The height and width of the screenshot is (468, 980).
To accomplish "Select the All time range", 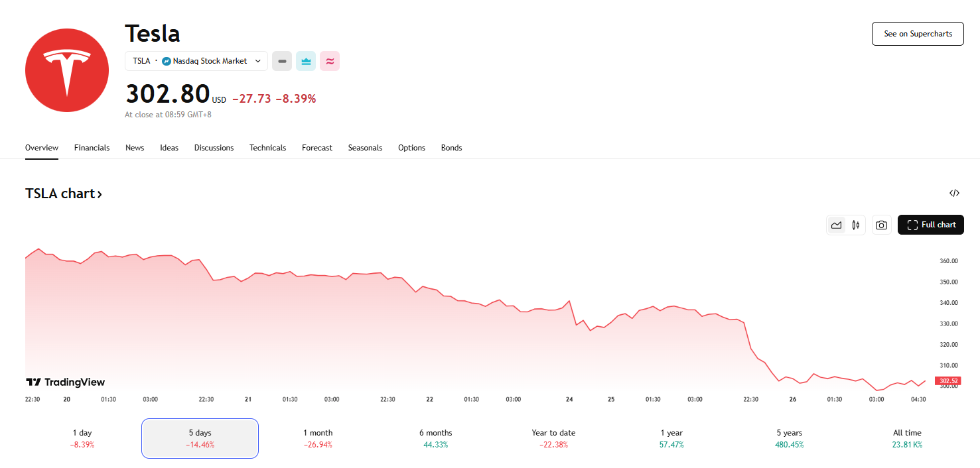I will click(907, 438).
